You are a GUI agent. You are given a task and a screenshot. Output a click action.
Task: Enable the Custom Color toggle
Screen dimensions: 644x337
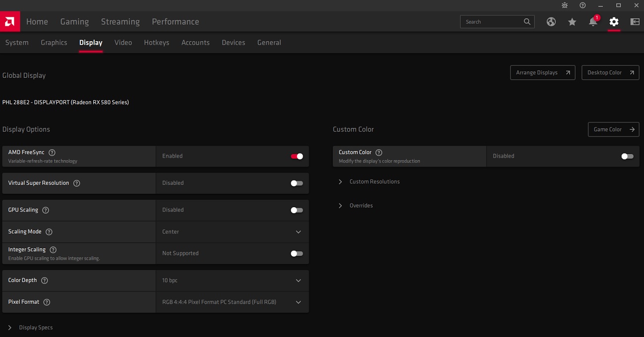[x=627, y=156]
